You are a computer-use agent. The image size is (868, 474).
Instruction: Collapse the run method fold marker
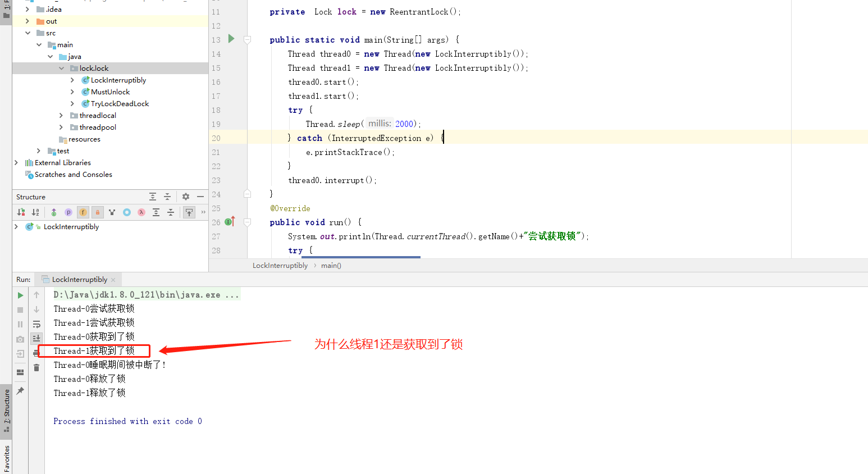click(247, 222)
